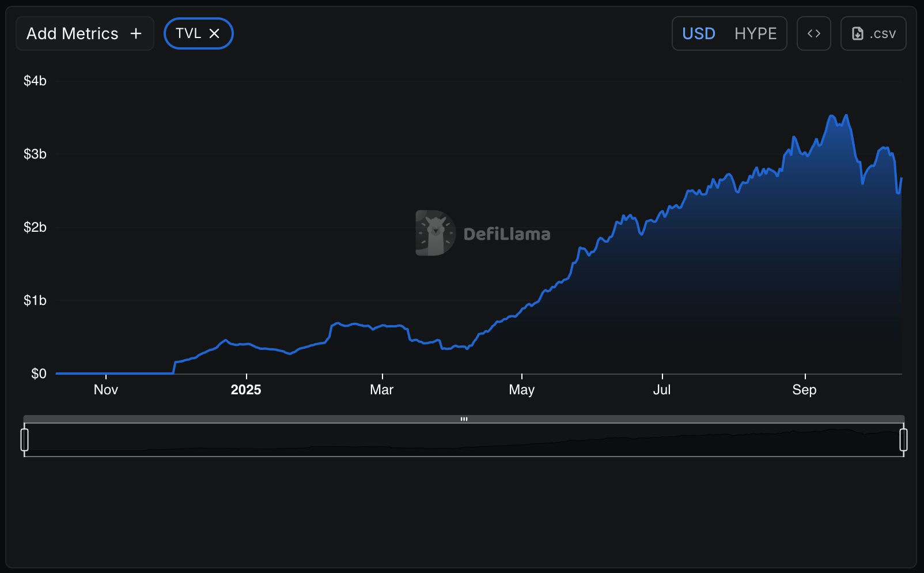Click the $4b label on the value axis
This screenshot has width=924, height=573.
[35, 81]
